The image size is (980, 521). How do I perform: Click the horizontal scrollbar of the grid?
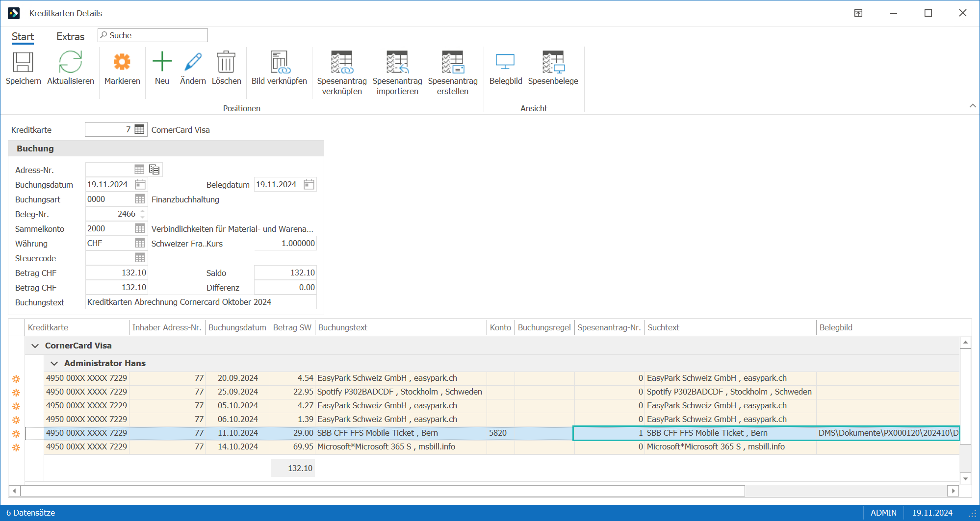[x=383, y=491]
